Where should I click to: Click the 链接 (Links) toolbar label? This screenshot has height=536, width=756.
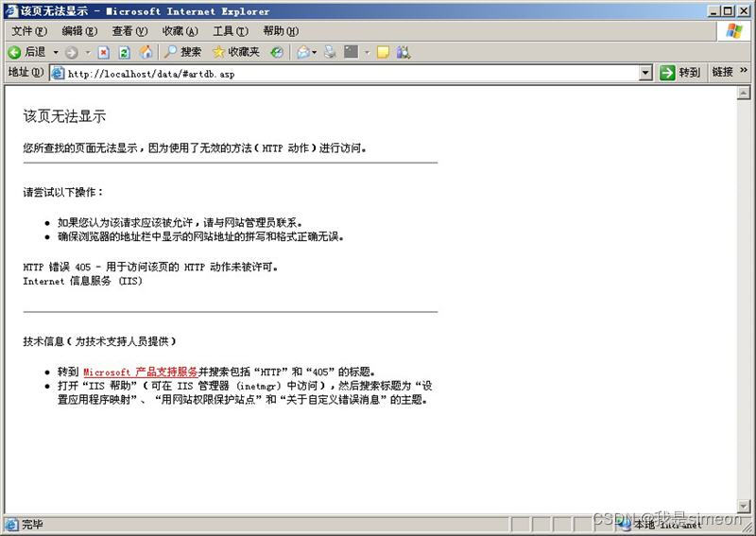pyautogui.click(x=722, y=72)
